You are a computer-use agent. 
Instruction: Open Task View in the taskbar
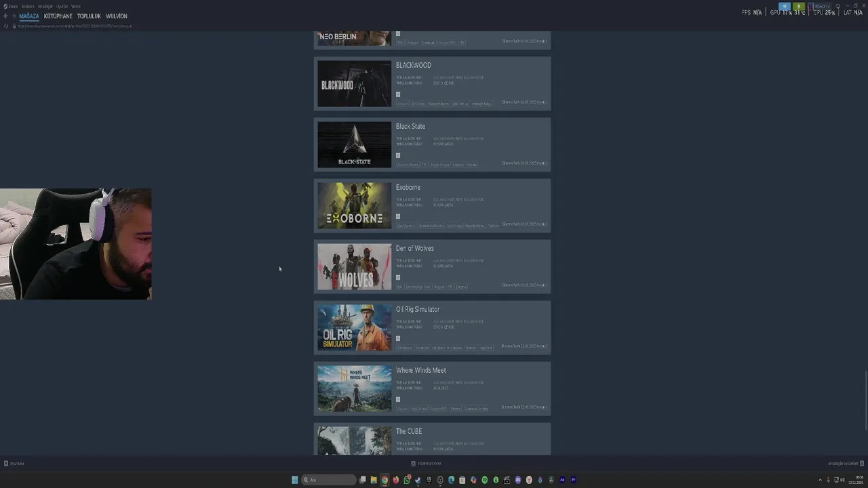(363, 480)
